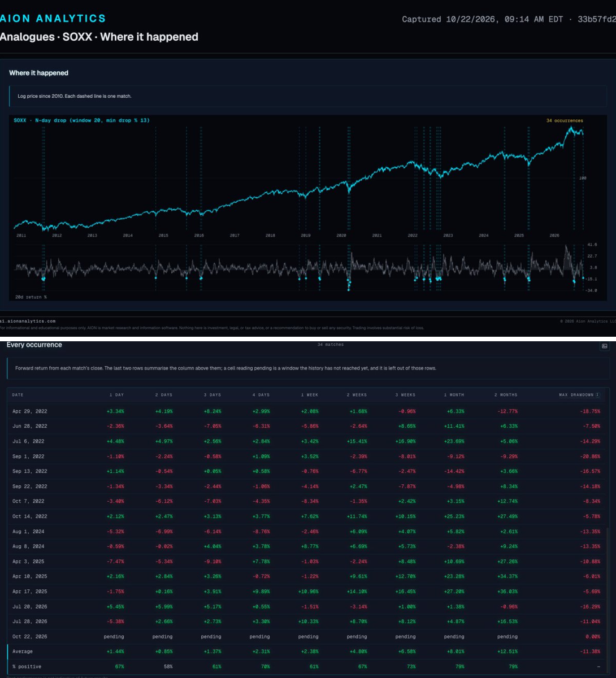Open the ai.aionanalytics.com footer link
616x678 pixels.
[28, 320]
